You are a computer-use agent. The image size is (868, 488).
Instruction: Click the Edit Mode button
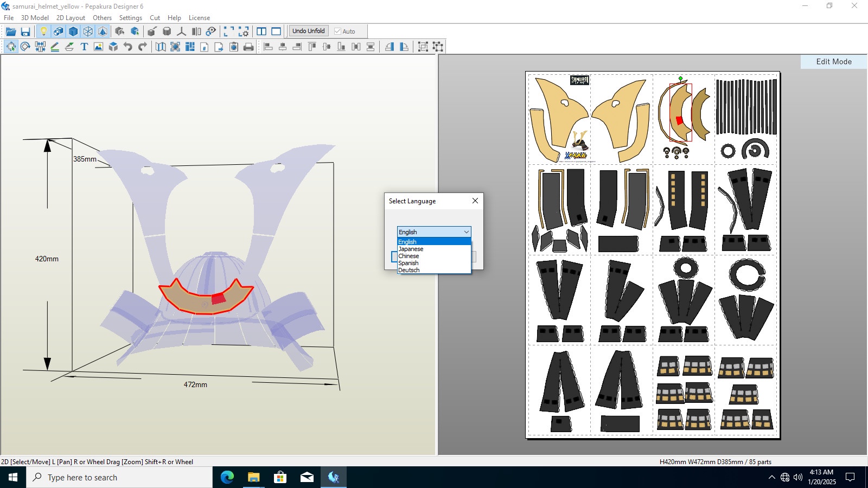coord(834,62)
